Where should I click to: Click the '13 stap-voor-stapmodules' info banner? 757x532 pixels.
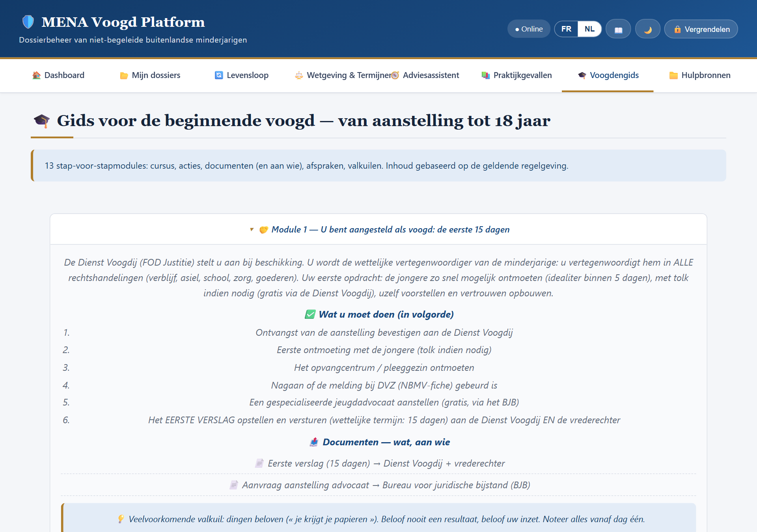point(378,166)
